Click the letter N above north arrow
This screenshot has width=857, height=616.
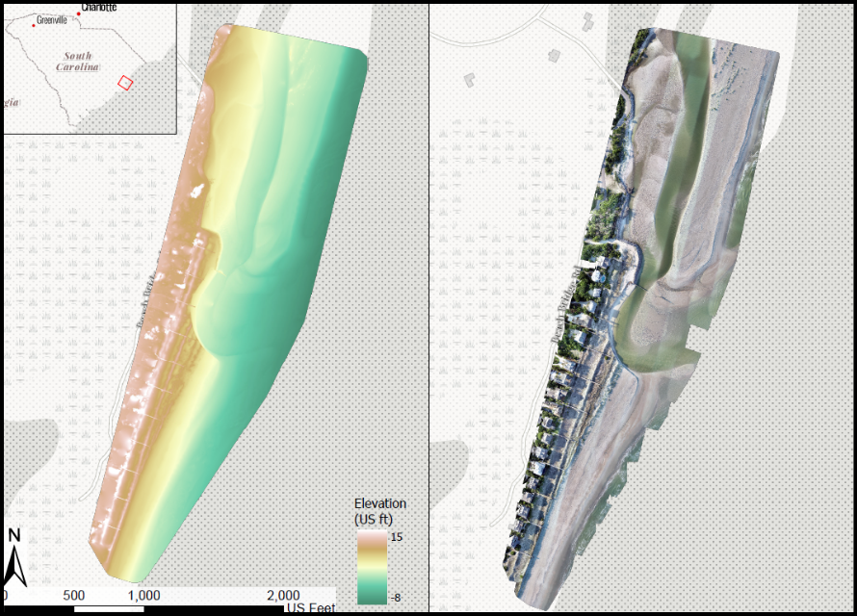coord(13,535)
